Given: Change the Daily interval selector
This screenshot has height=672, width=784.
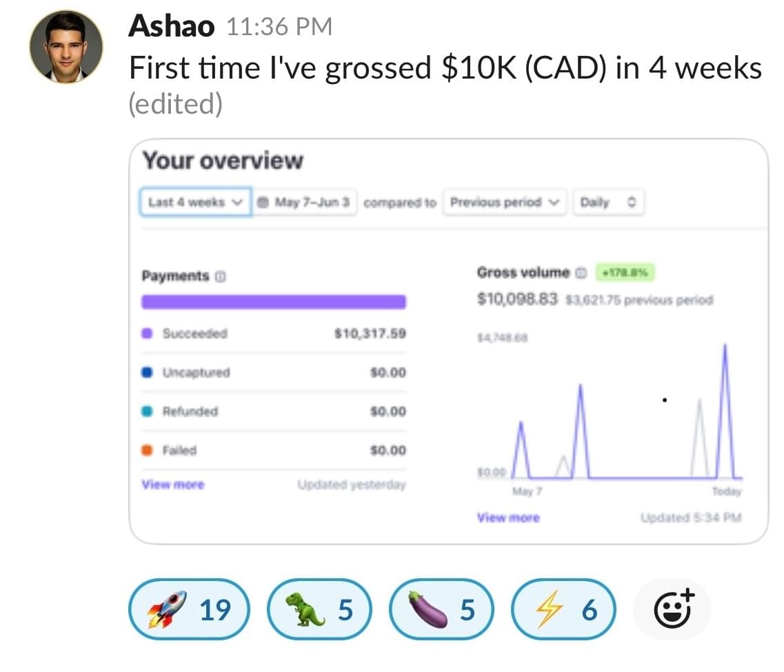Looking at the screenshot, I should (608, 203).
